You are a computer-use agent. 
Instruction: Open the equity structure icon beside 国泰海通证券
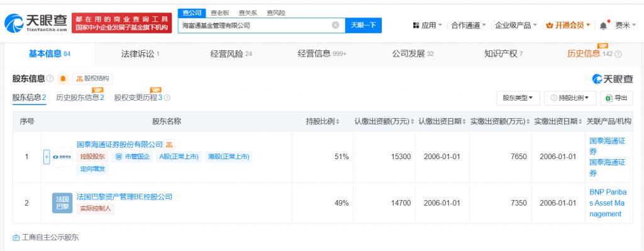coord(170,145)
